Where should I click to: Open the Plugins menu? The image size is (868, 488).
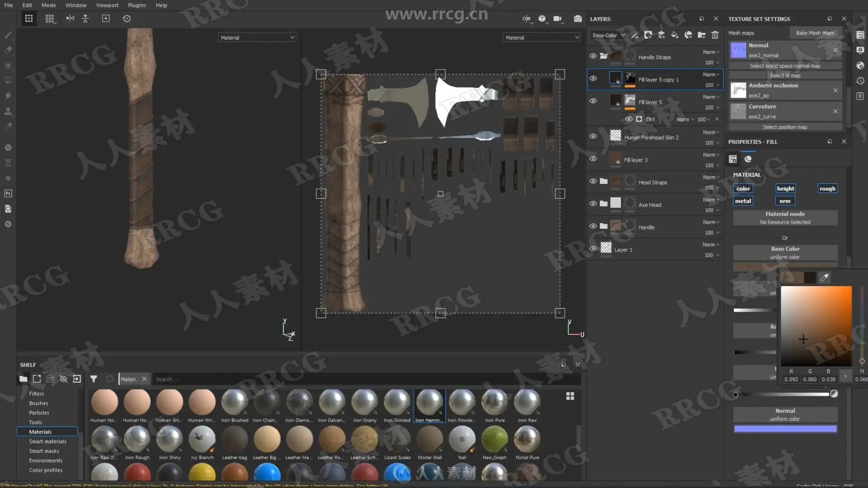(137, 5)
